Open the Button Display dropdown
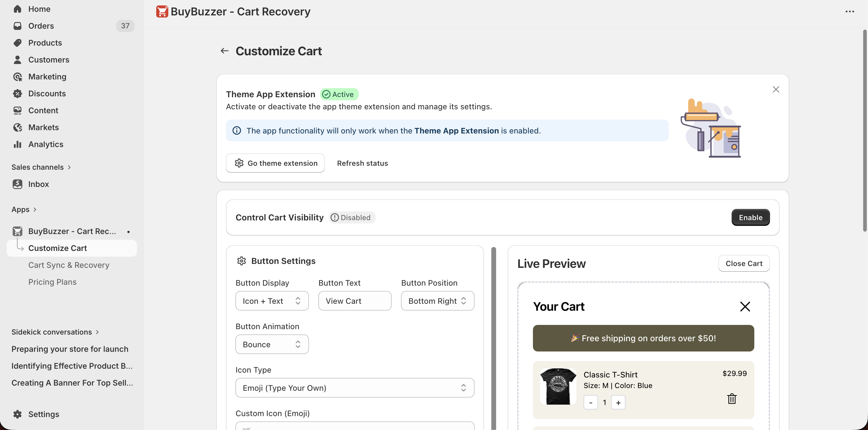The image size is (868, 430). (271, 301)
